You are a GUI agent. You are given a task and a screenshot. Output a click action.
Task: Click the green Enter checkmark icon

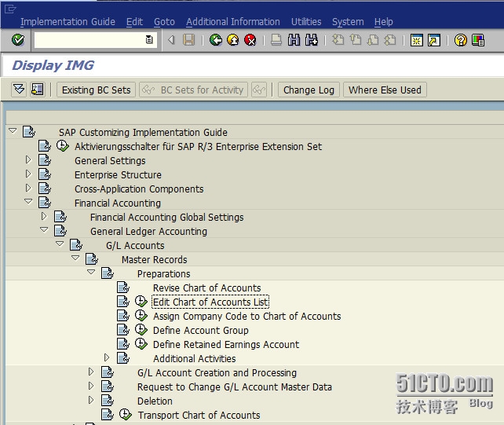18,40
